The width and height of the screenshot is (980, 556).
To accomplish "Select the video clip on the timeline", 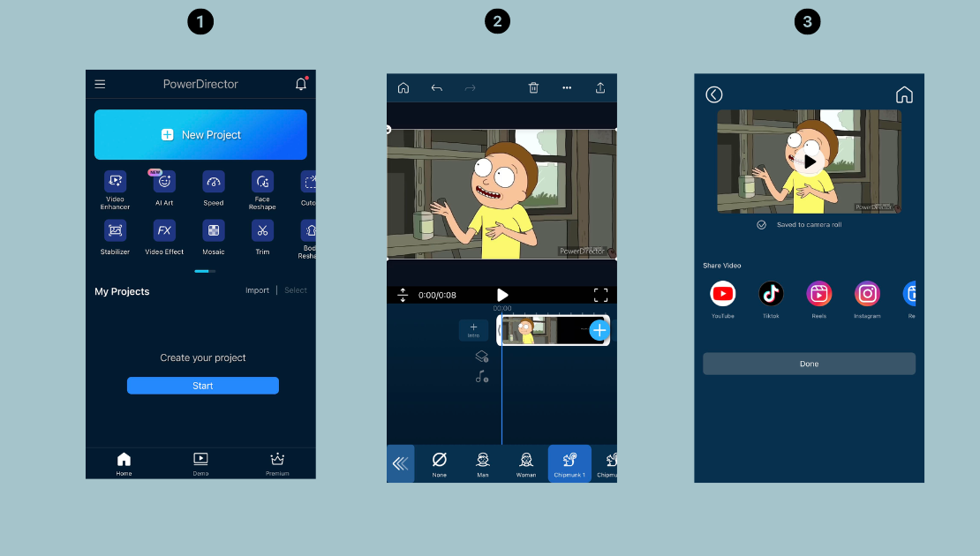I will (553, 330).
